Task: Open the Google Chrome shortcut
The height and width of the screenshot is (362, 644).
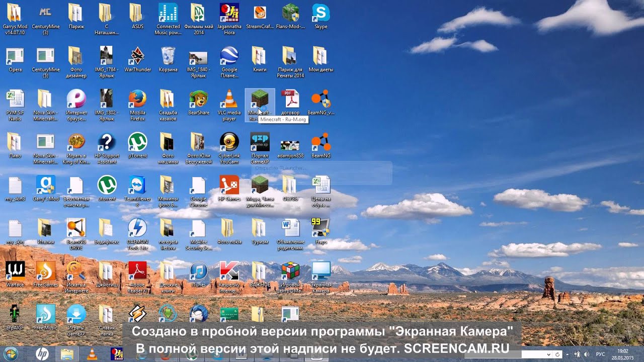Action: point(199,192)
